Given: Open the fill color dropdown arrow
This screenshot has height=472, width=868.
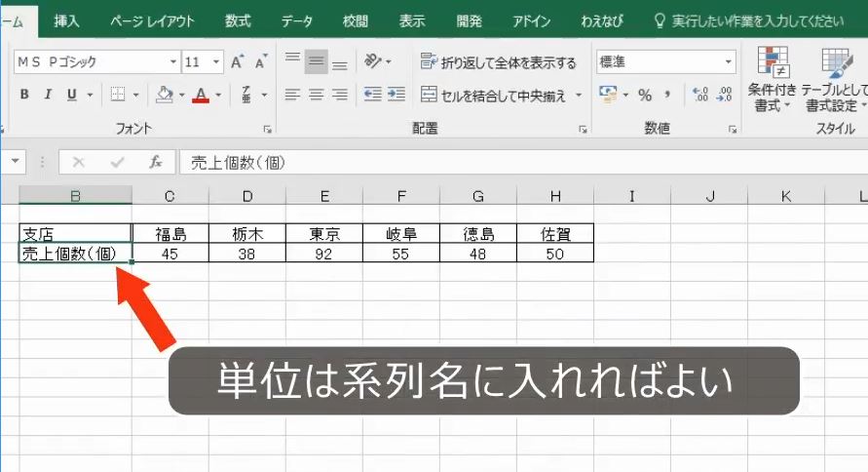Looking at the screenshot, I should (x=181, y=96).
